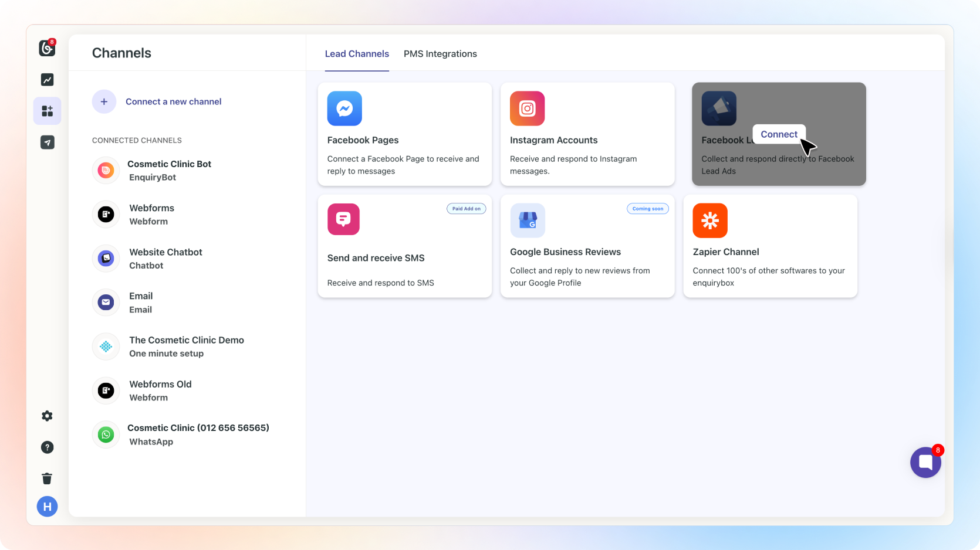Click the Google Business storefront icon

click(x=527, y=220)
